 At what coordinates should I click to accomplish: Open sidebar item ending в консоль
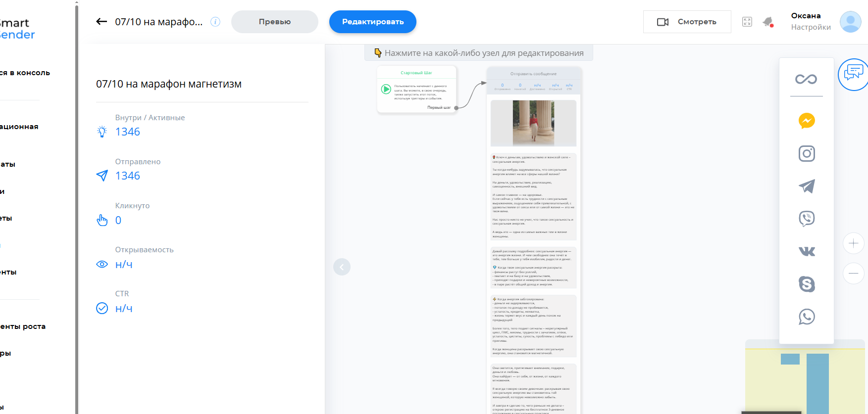click(25, 73)
